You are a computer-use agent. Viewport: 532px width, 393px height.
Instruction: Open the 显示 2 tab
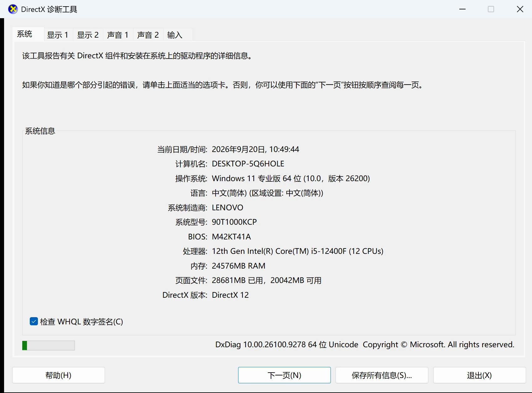(x=88, y=35)
